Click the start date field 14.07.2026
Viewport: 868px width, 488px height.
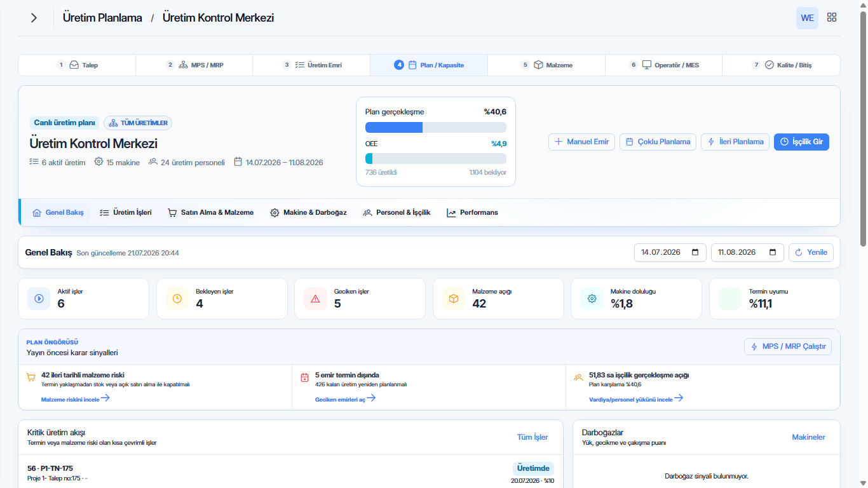[x=670, y=252]
